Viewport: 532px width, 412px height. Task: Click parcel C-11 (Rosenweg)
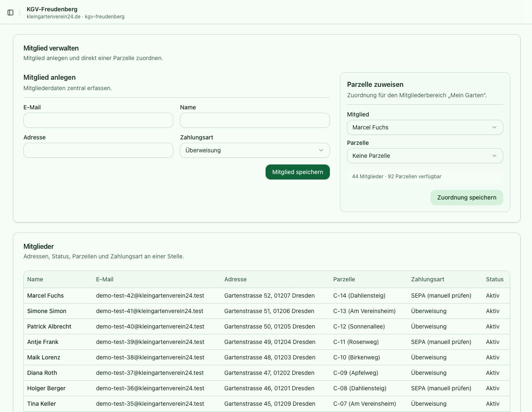[x=356, y=342]
